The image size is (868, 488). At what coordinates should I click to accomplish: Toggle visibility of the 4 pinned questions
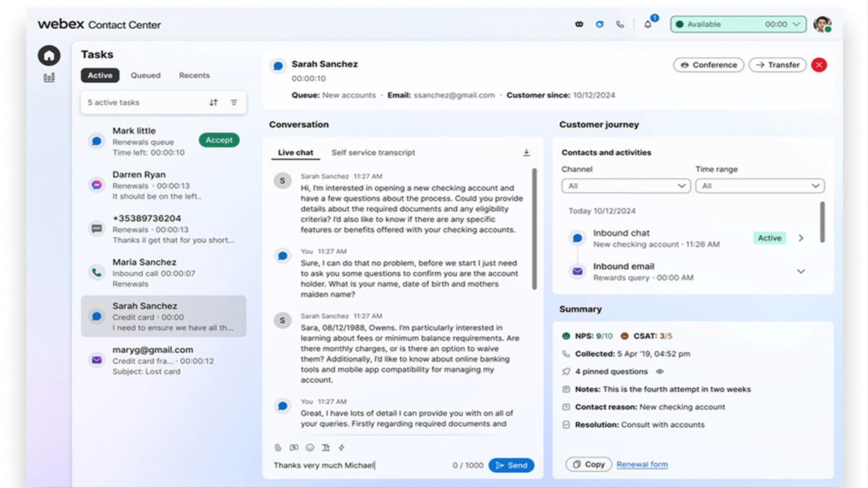pos(658,371)
